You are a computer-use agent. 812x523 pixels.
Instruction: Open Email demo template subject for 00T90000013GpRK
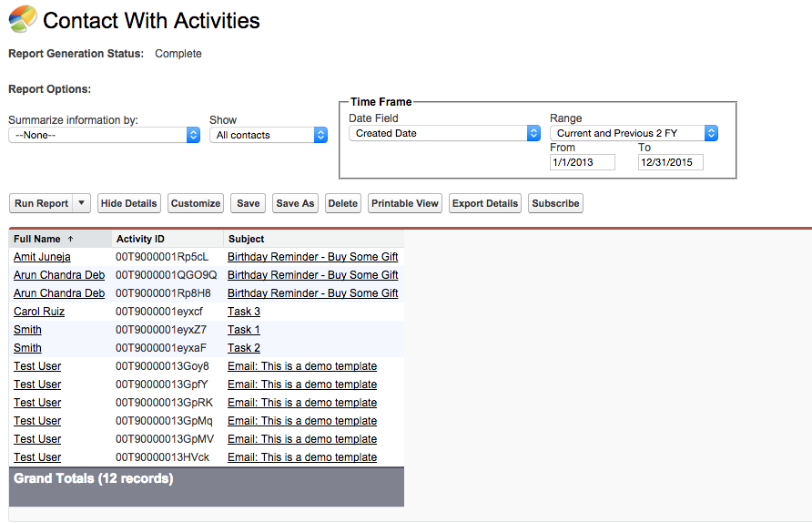pos(302,402)
